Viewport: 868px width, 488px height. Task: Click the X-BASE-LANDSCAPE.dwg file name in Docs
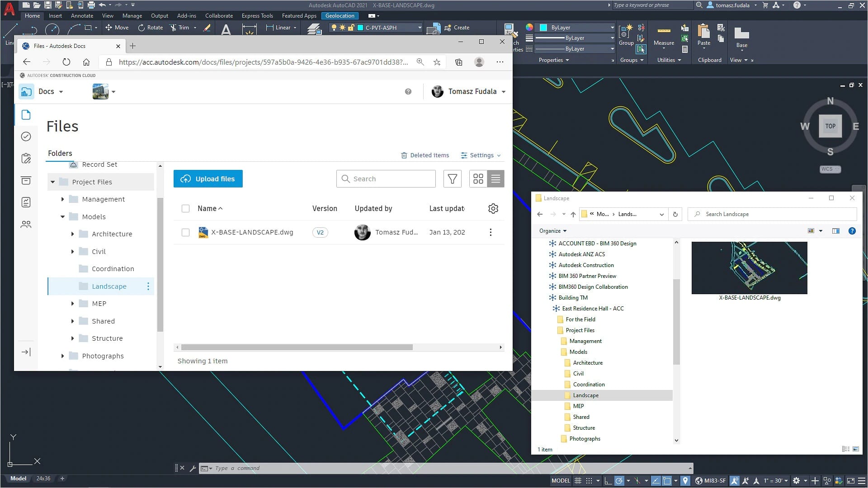[x=252, y=232]
